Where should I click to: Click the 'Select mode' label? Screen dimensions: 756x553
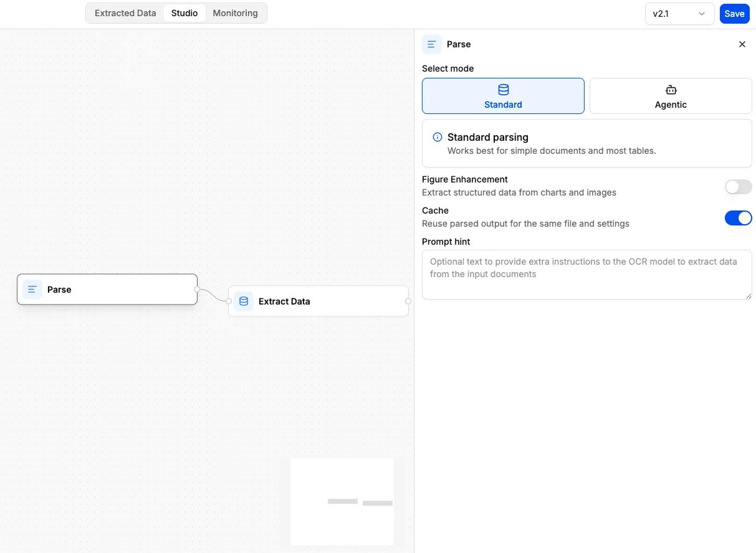[447, 69]
